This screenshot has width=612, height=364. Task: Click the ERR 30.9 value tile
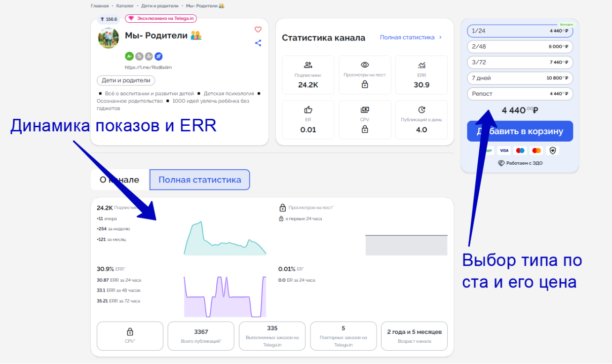coord(421,74)
